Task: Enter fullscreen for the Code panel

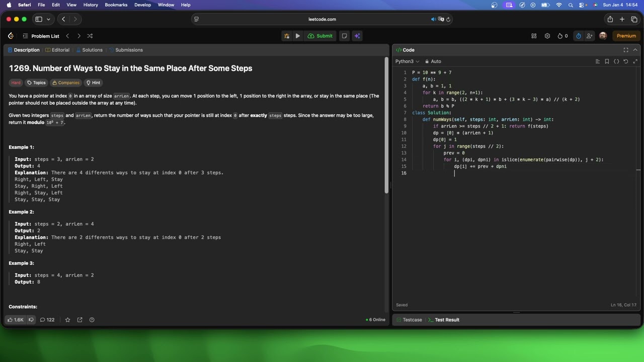Action: [x=626, y=50]
